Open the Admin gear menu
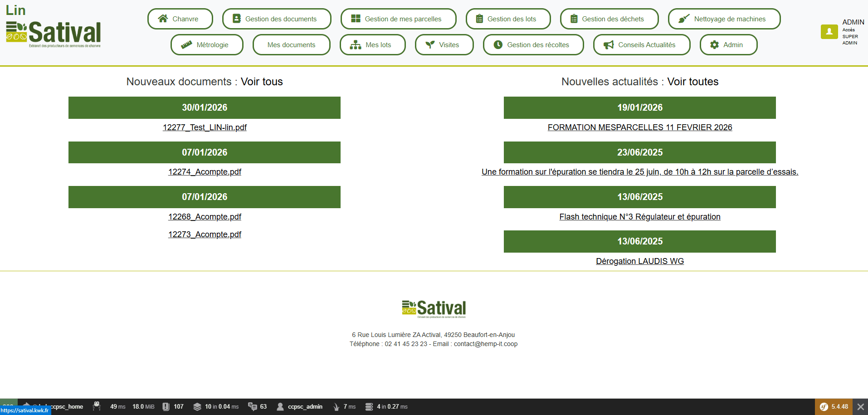The height and width of the screenshot is (415, 868). (x=728, y=44)
